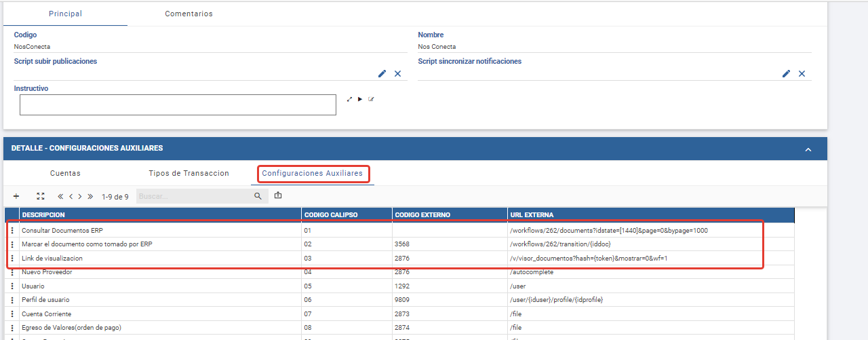This screenshot has width=868, height=340.
Task: Go to next page of grid
Action: point(80,196)
